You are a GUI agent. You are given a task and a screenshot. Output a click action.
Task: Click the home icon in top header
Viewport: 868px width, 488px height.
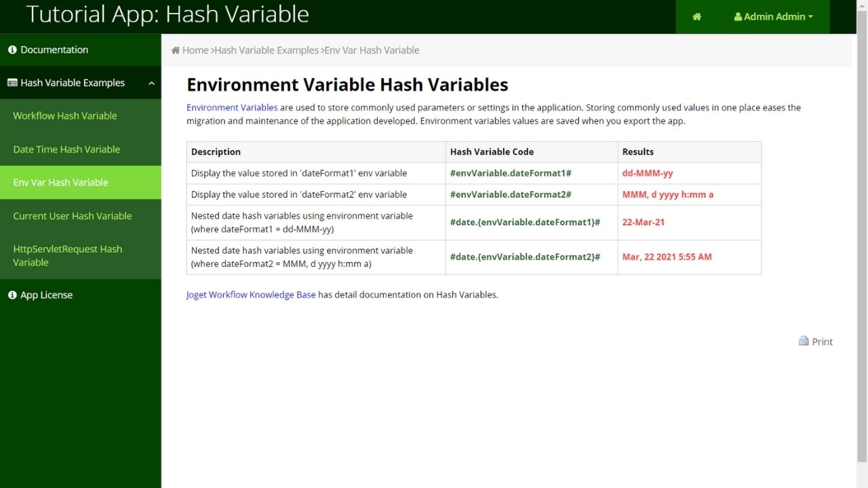[x=696, y=17]
